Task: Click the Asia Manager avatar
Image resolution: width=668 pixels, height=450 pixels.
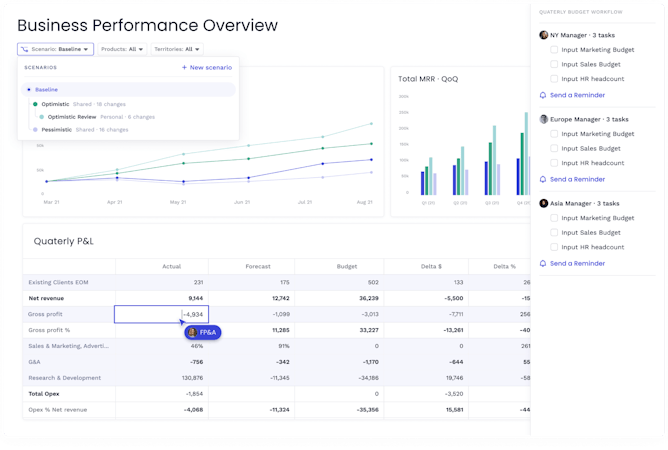Action: [544, 203]
